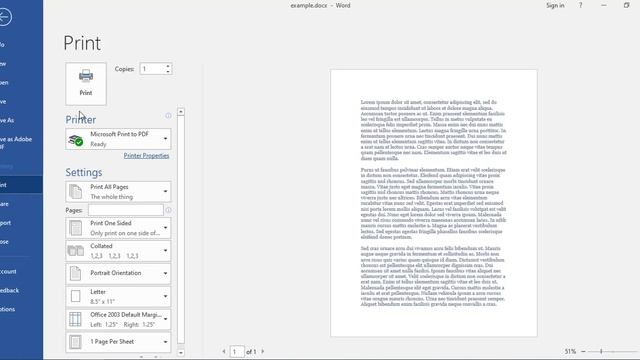This screenshot has width=640, height=360.
Task: Click the Print button with printer icon
Action: (86, 84)
